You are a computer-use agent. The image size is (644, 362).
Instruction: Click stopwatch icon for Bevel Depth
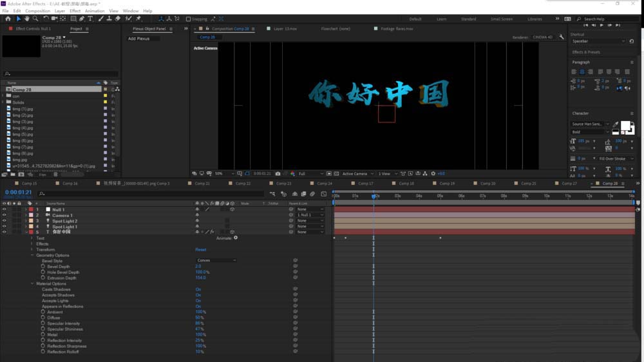pos(43,266)
